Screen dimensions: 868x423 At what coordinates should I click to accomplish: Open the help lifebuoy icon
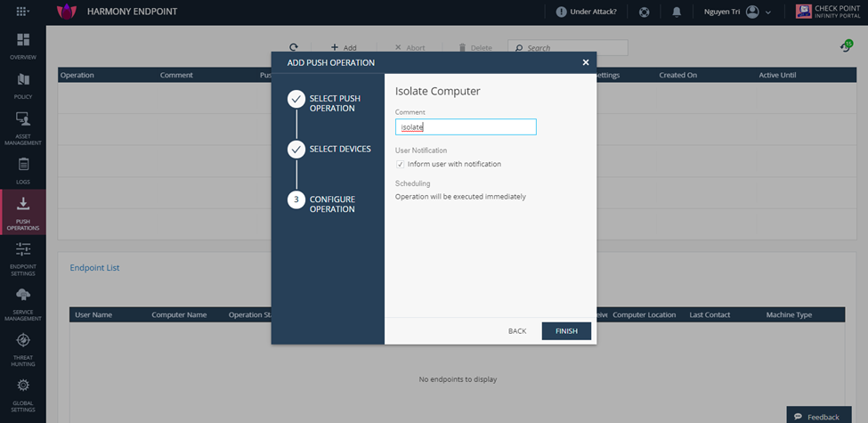point(644,12)
